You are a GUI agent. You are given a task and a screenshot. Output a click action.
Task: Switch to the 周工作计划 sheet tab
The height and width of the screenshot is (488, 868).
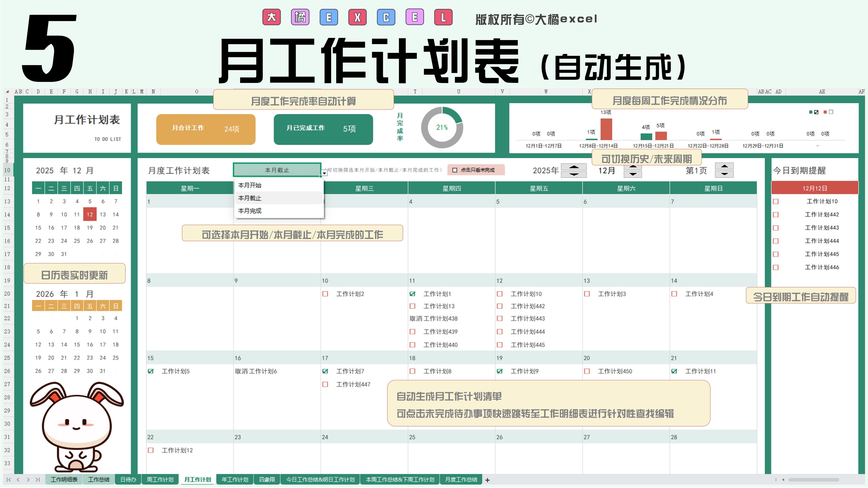pyautogui.click(x=160, y=480)
